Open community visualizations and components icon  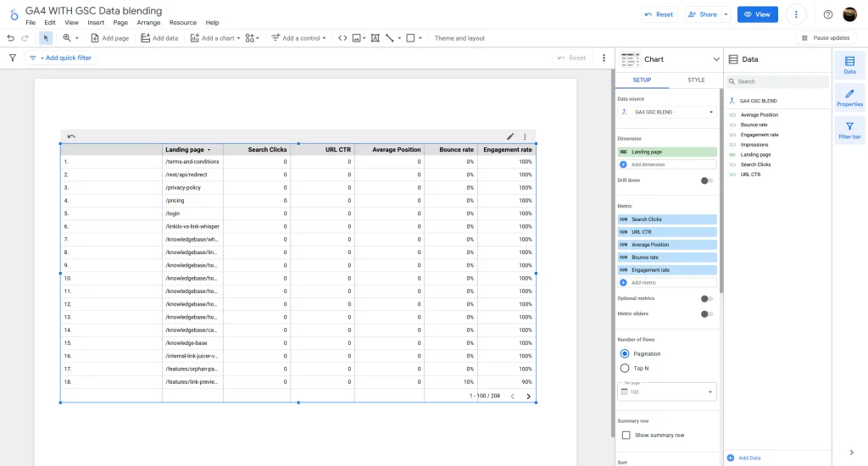[252, 38]
